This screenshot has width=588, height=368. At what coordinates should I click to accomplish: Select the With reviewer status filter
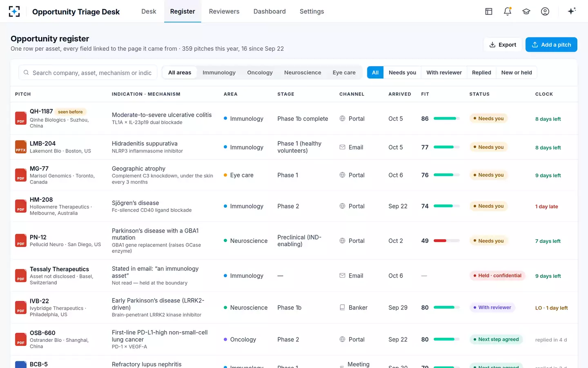click(444, 72)
